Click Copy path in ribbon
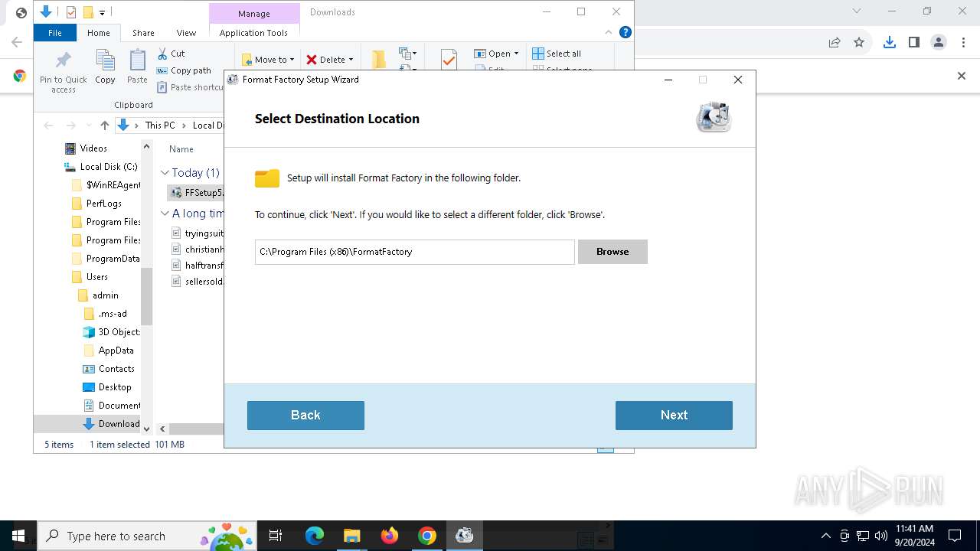The height and width of the screenshot is (551, 980). (184, 70)
